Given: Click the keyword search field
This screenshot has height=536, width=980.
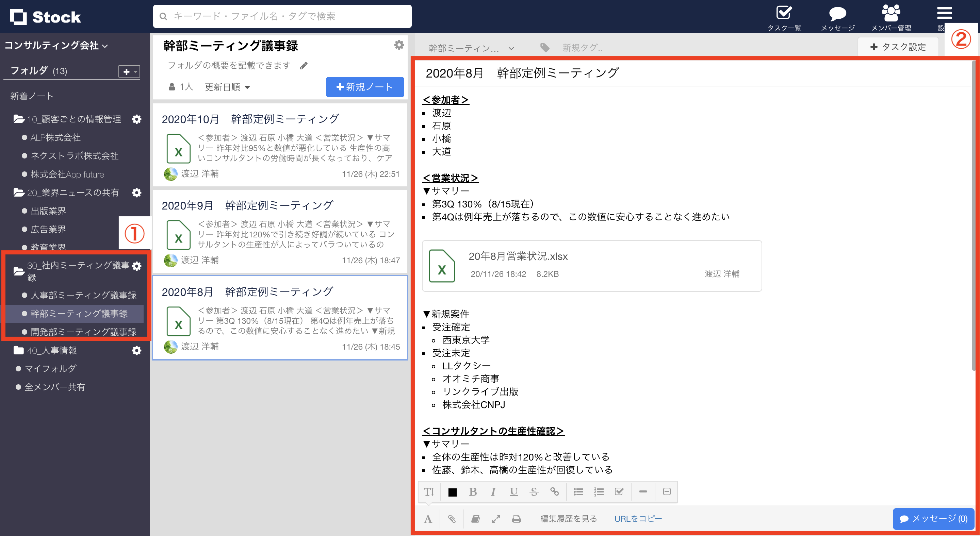Looking at the screenshot, I should (282, 16).
